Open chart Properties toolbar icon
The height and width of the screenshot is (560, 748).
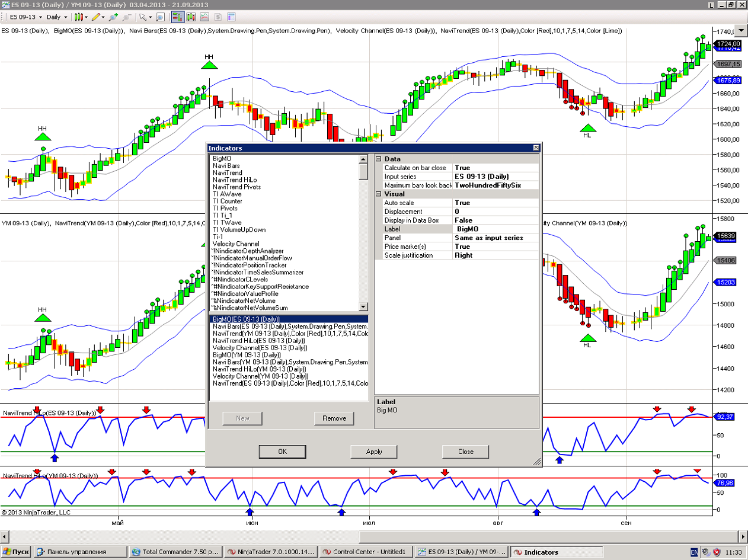tap(231, 17)
